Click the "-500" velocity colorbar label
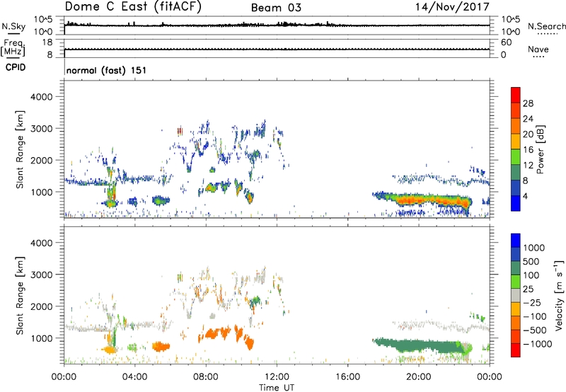Image resolution: width=566 pixels, height=392 pixels. tap(535, 330)
